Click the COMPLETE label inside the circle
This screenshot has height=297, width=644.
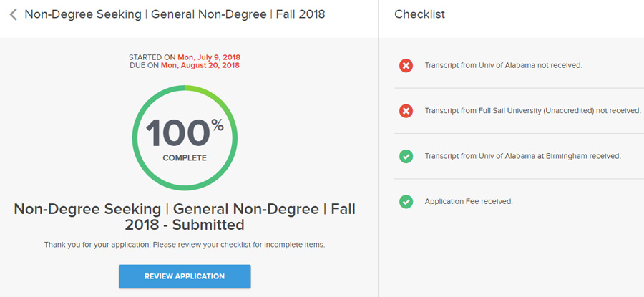pyautogui.click(x=184, y=158)
